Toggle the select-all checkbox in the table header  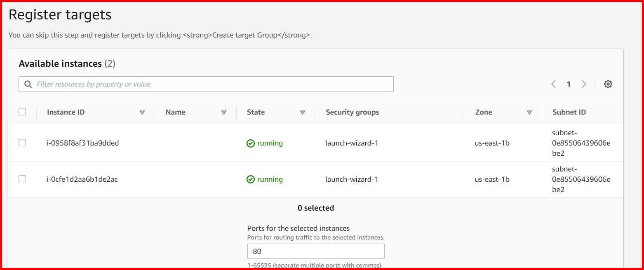point(23,112)
